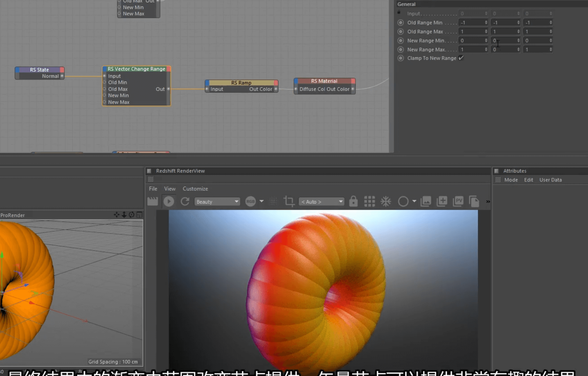Click RS Ramp Input port
Image resolution: width=588 pixels, height=376 pixels.
click(x=207, y=89)
